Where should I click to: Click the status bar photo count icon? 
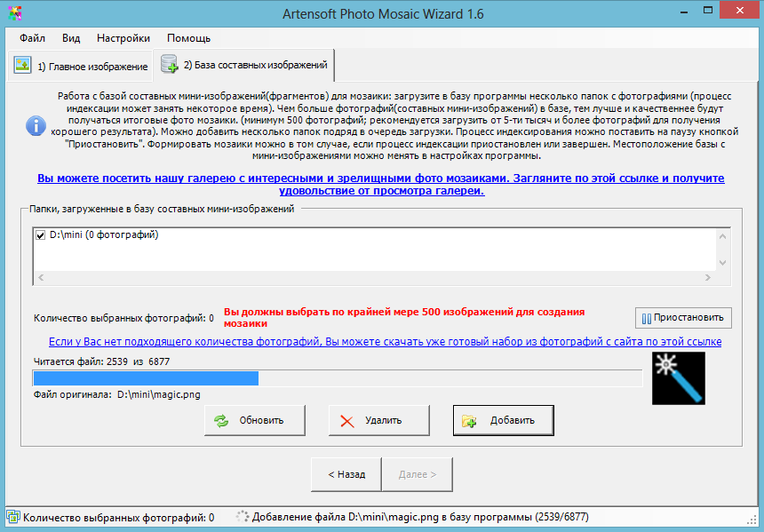(x=13, y=518)
